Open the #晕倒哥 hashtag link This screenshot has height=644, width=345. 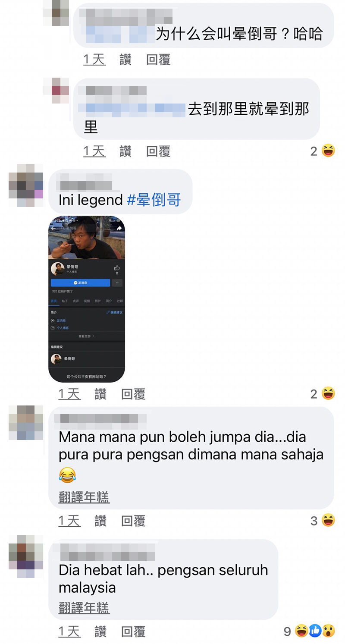coord(154,199)
